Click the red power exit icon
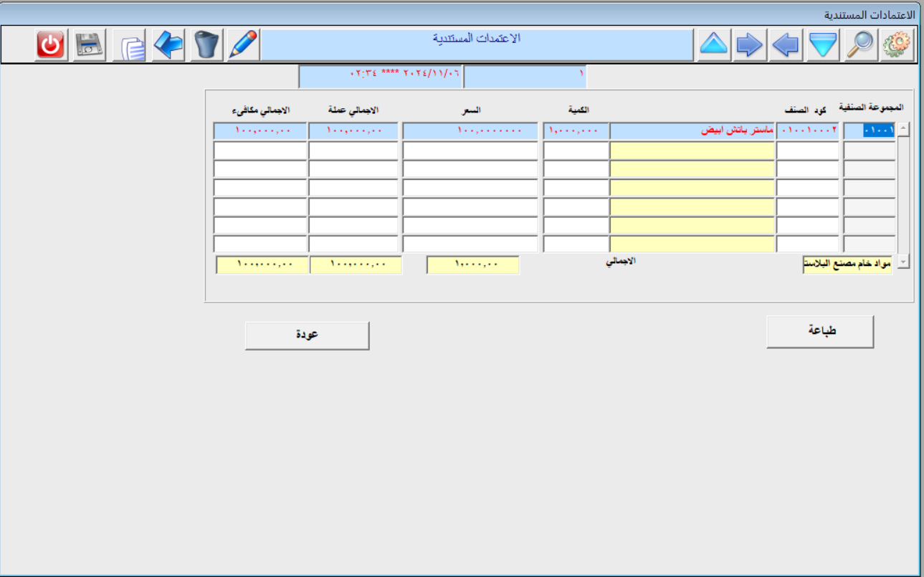 [x=51, y=45]
